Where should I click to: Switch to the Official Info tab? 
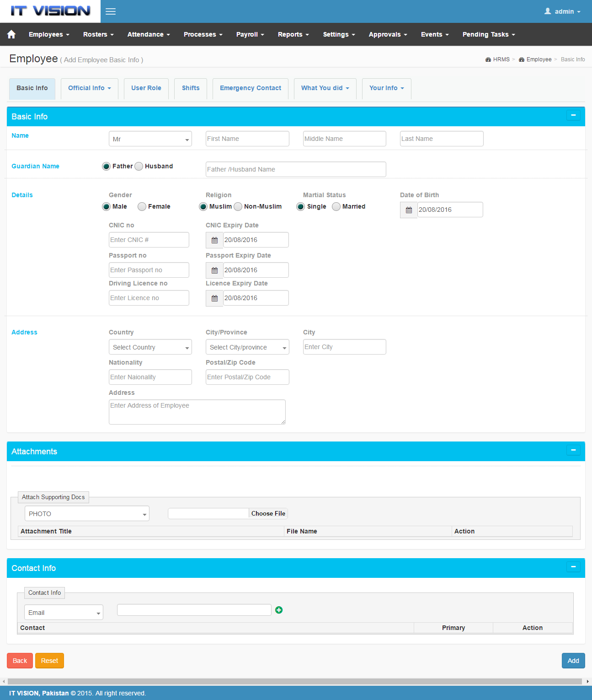(x=89, y=88)
